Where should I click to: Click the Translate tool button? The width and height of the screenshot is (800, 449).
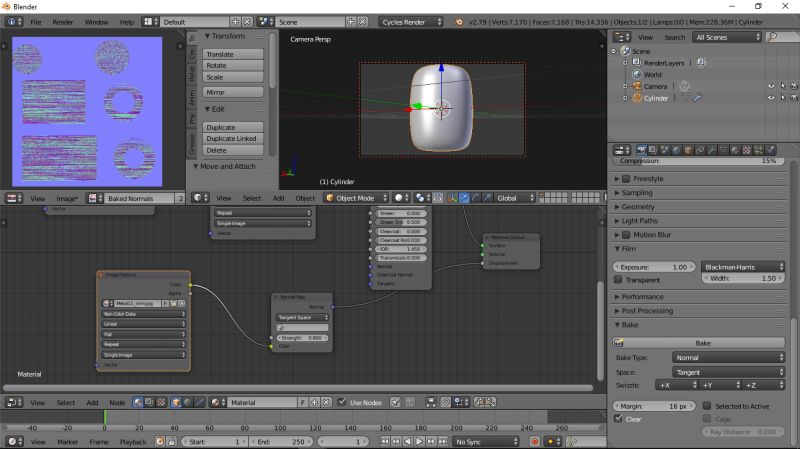(233, 54)
